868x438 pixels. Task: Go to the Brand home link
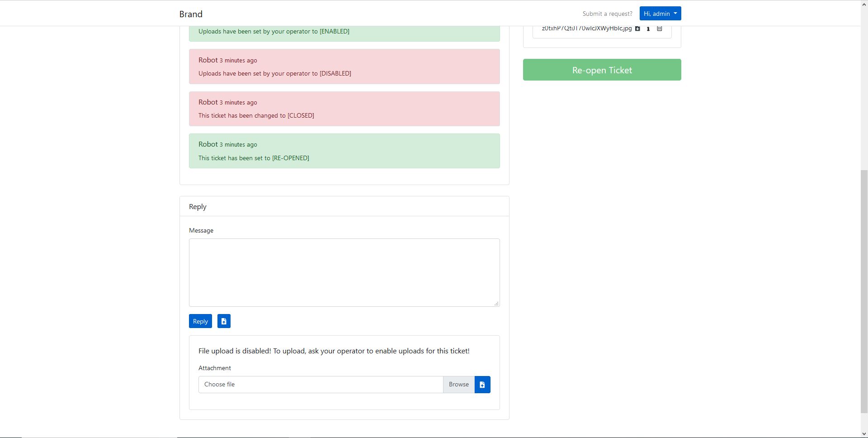point(191,14)
